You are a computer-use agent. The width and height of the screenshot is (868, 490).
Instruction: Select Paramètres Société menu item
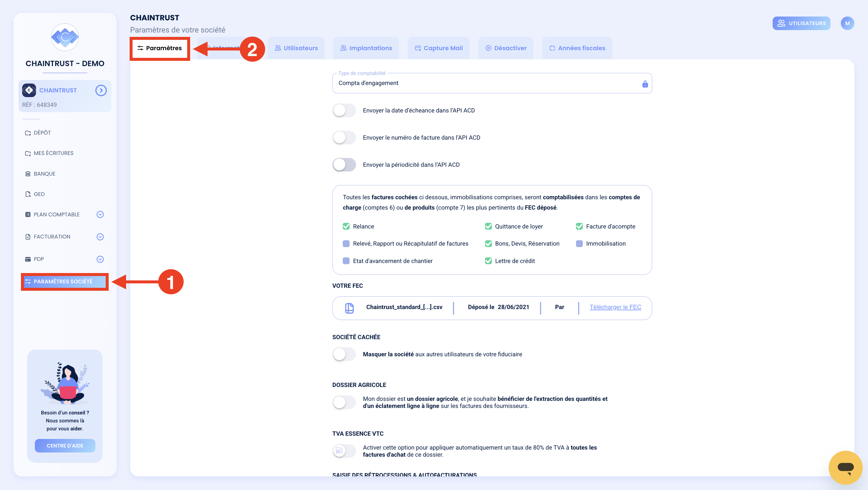click(65, 281)
